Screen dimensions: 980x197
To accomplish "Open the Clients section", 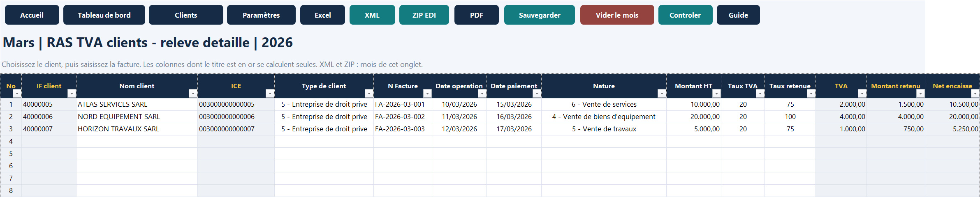I will click(x=186, y=15).
